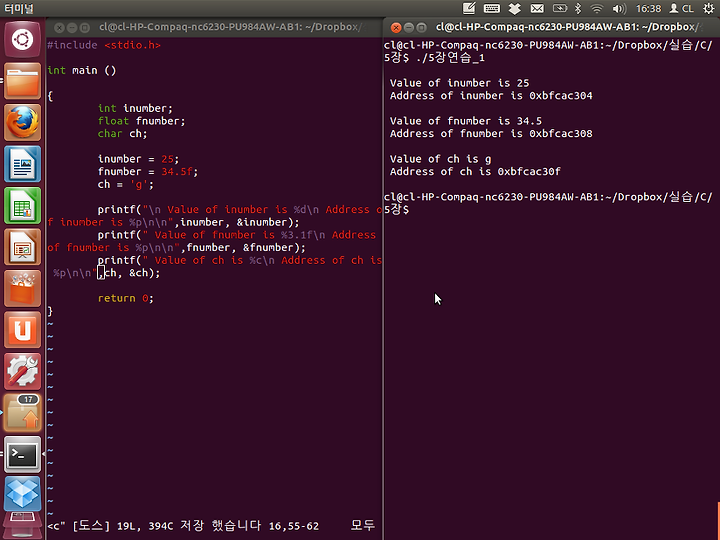
Task: Click 'fnumber = 34.5f;' assignment line
Action: pyautogui.click(x=148, y=172)
